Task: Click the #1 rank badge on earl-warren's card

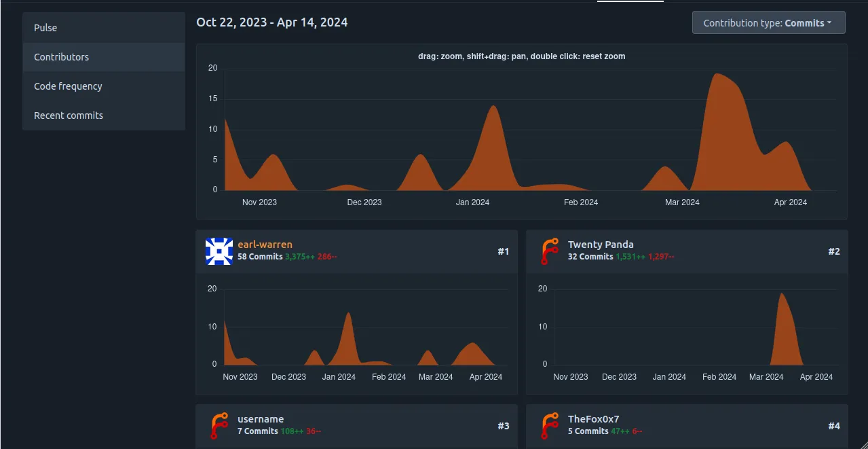Action: point(504,251)
